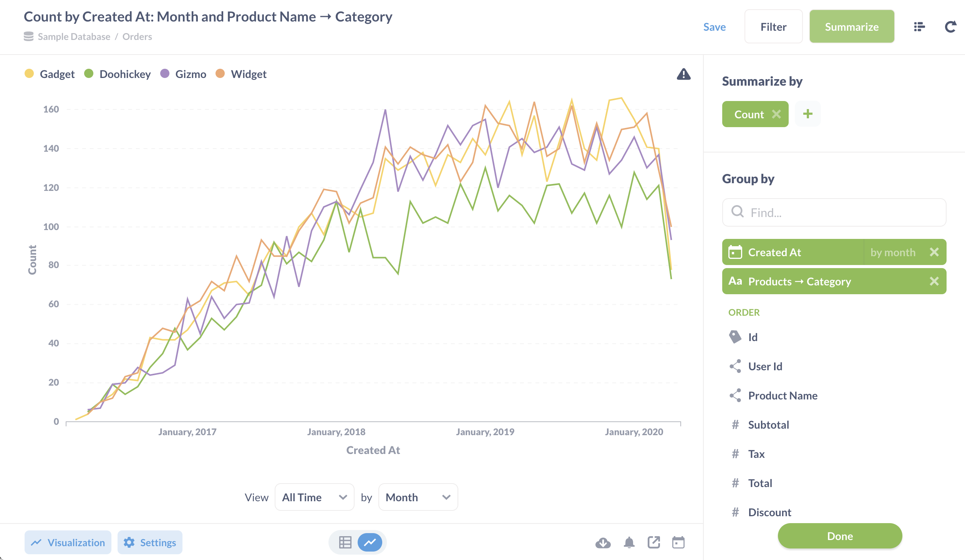Image resolution: width=965 pixels, height=560 pixels.
Task: Open sharing and embedding icon
Action: coord(654,542)
